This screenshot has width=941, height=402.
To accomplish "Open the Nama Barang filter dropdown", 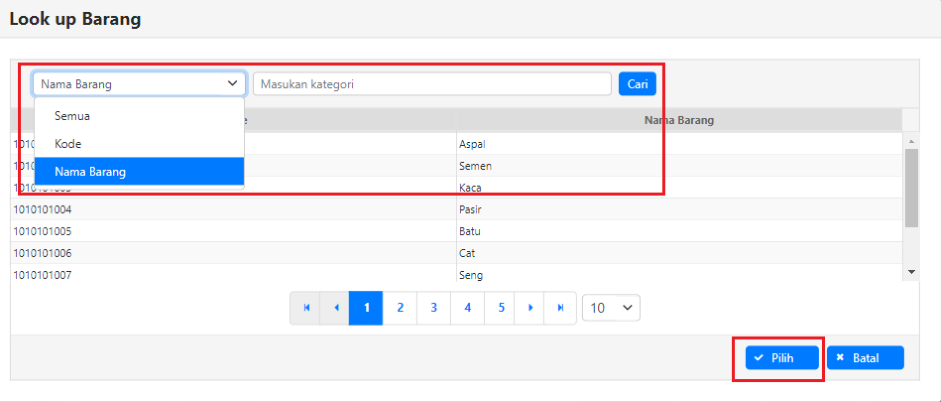I will point(139,84).
